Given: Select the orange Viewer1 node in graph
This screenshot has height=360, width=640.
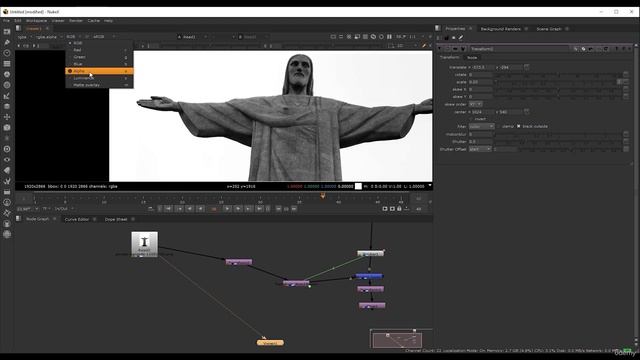Looking at the screenshot, I should pyautogui.click(x=270, y=342).
